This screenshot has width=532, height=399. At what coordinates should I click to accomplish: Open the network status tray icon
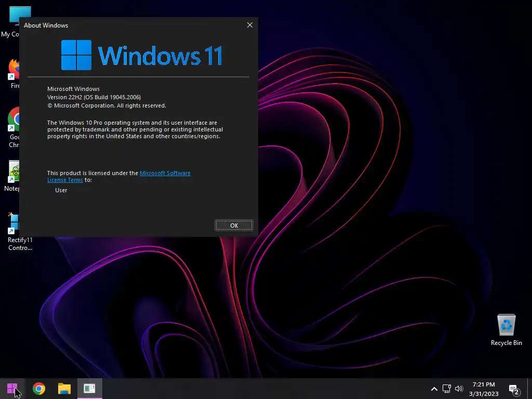click(x=446, y=389)
